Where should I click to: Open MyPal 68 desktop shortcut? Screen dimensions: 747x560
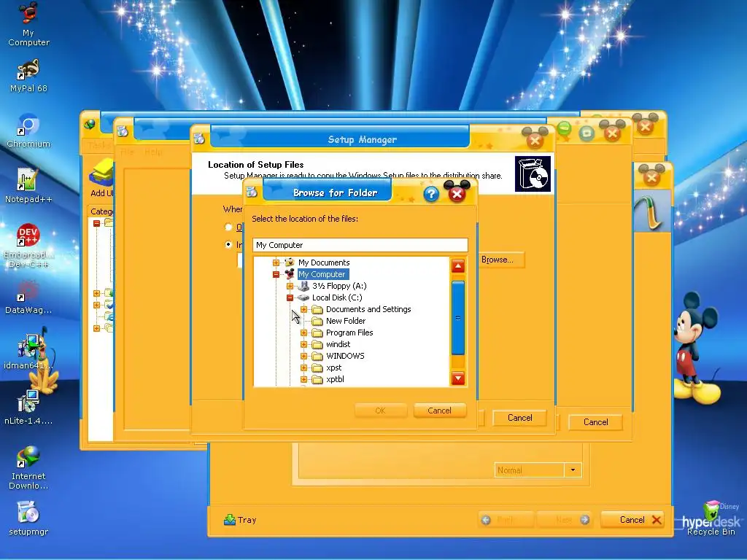(x=28, y=76)
